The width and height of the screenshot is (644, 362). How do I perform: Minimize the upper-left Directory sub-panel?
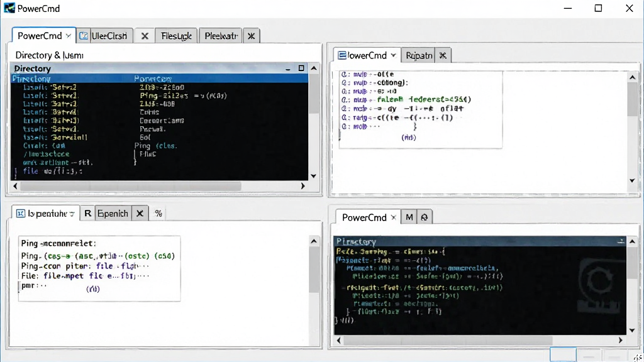pyautogui.click(x=288, y=69)
